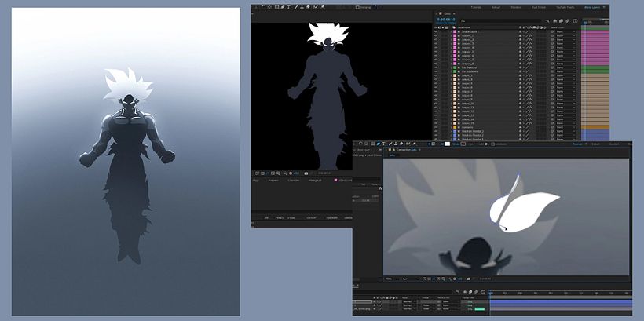Select the Brush tool in top toolbar
The height and width of the screenshot is (321, 644).
pyautogui.click(x=295, y=7)
